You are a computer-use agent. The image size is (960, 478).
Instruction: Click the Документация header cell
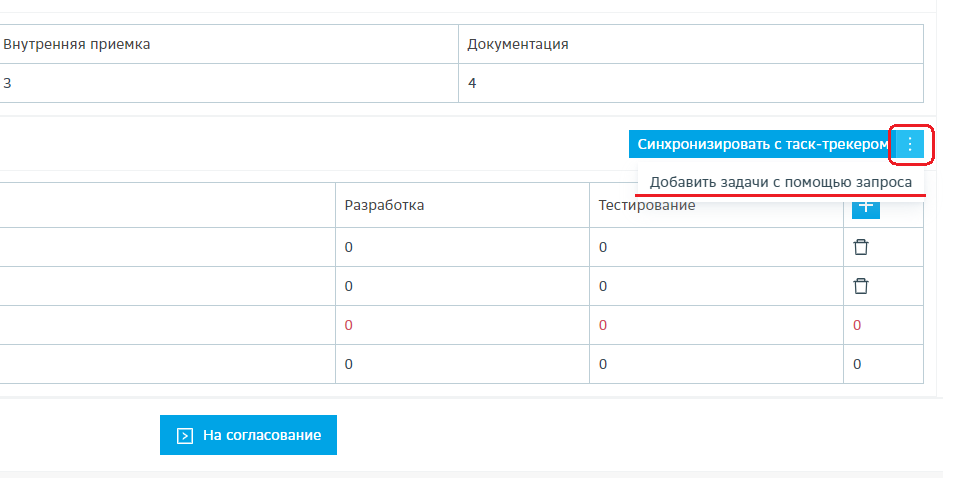(518, 44)
